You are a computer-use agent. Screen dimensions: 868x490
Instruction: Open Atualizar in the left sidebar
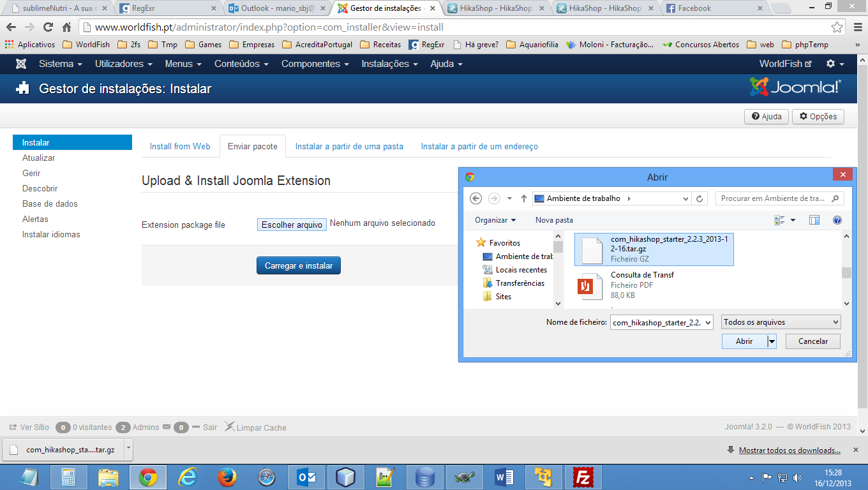(39, 158)
